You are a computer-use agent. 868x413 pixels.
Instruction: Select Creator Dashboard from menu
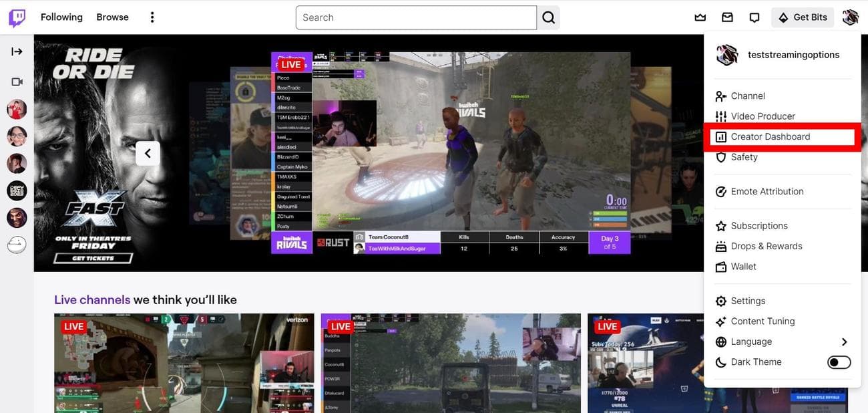[770, 137]
